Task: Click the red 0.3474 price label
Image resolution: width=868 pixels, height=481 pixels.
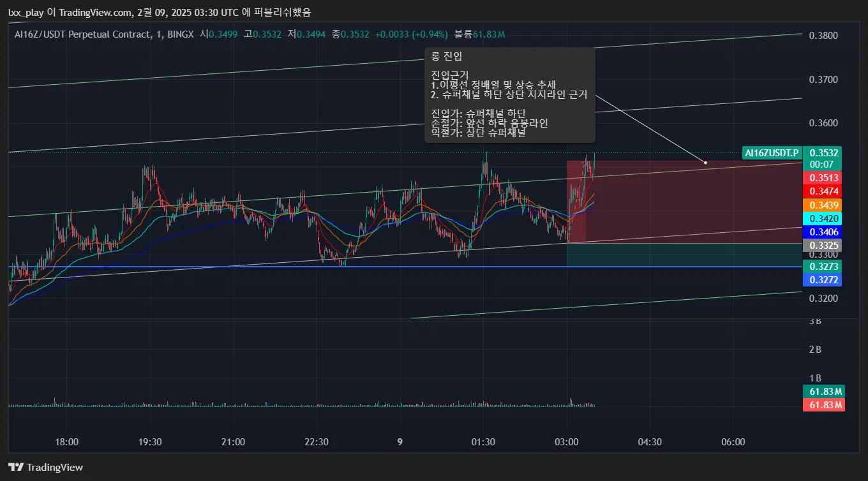Action: 823,191
